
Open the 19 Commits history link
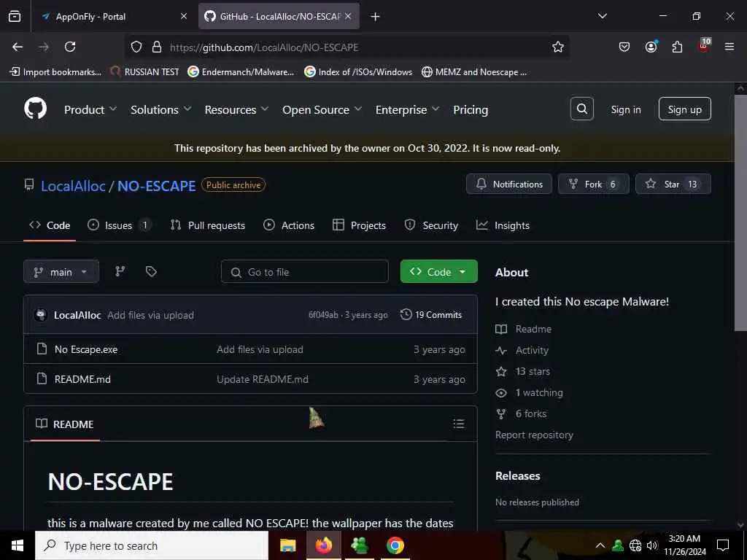(x=431, y=315)
